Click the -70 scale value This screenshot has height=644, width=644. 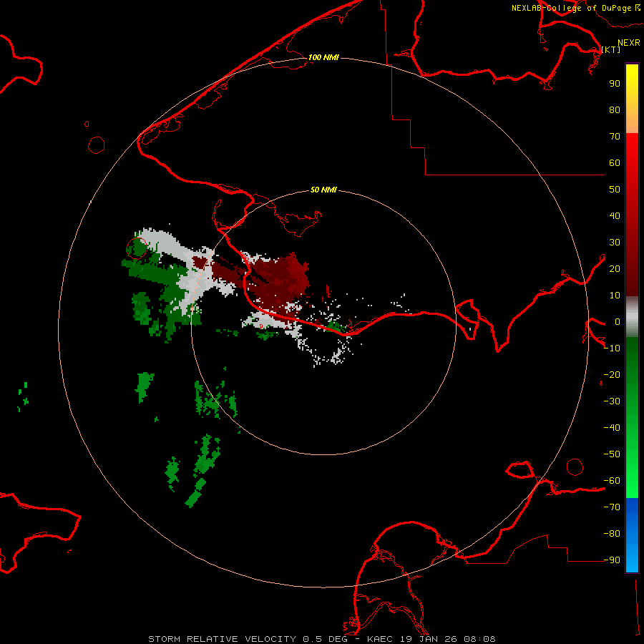tap(612, 507)
